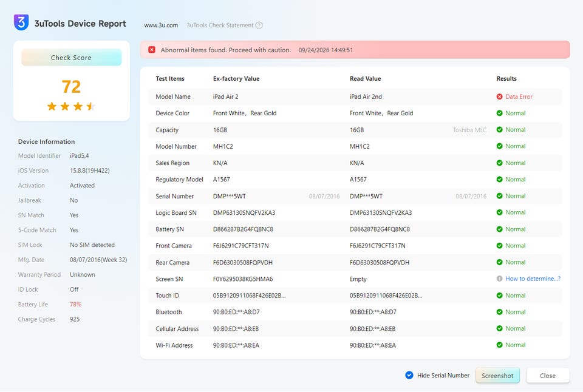Click the 'Toshiba MLC' label in Capacity row
This screenshot has width=583, height=392.
469,130
